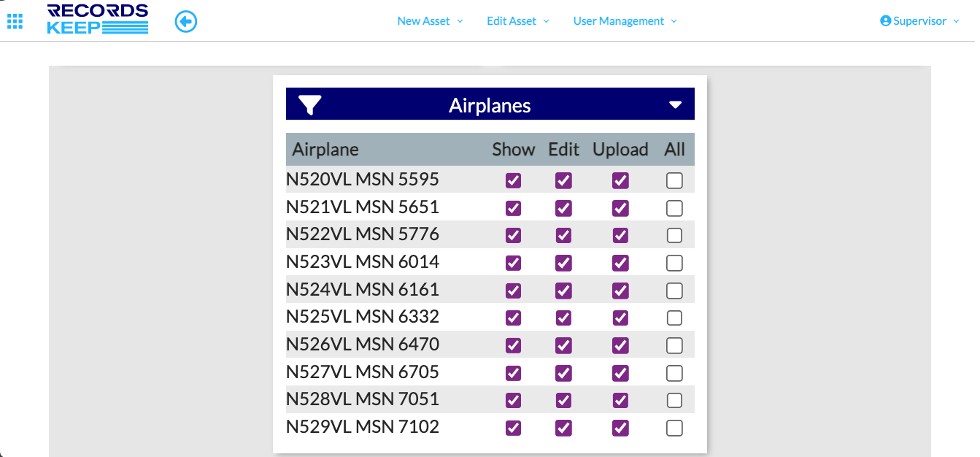Click the Airplanes header title

pyautogui.click(x=490, y=105)
